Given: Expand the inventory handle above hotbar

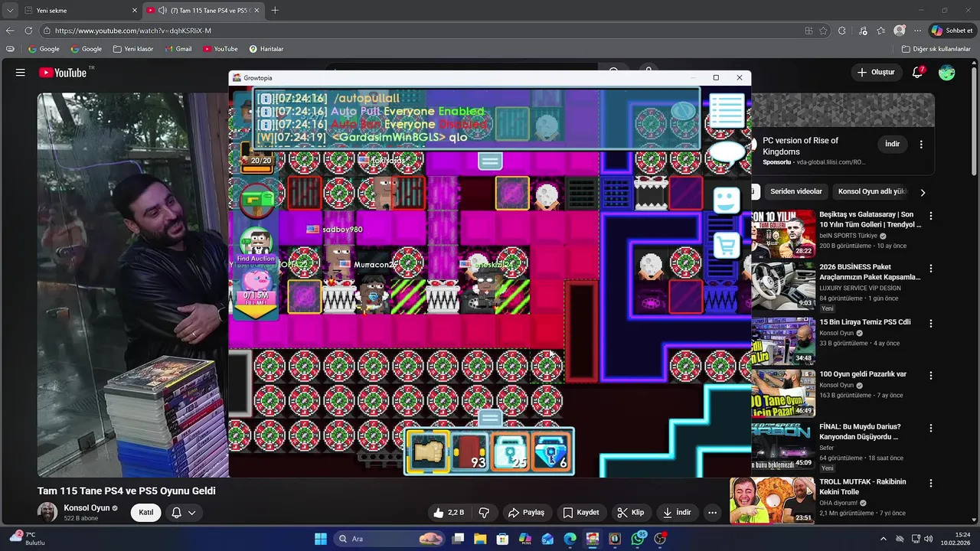Looking at the screenshot, I should 490,418.
